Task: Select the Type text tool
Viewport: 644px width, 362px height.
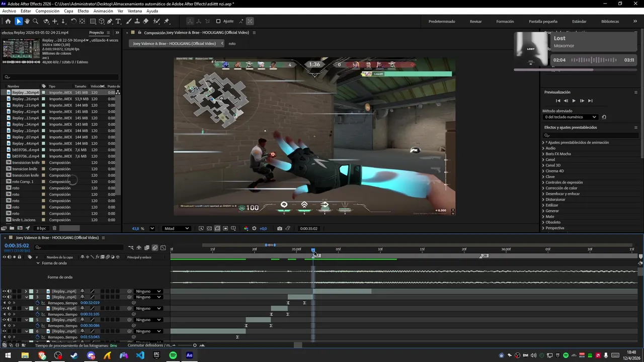Action: pyautogui.click(x=118, y=21)
